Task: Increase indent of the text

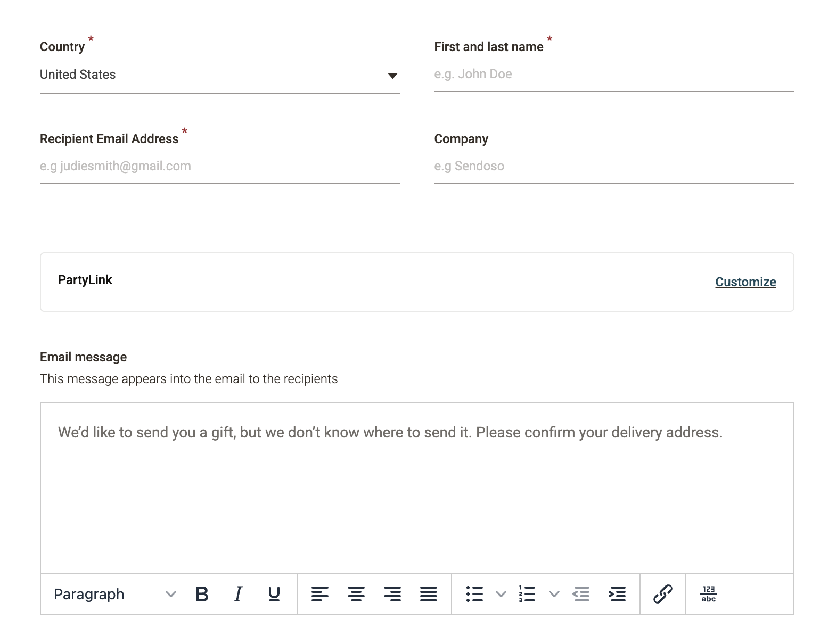Action: coord(617,594)
